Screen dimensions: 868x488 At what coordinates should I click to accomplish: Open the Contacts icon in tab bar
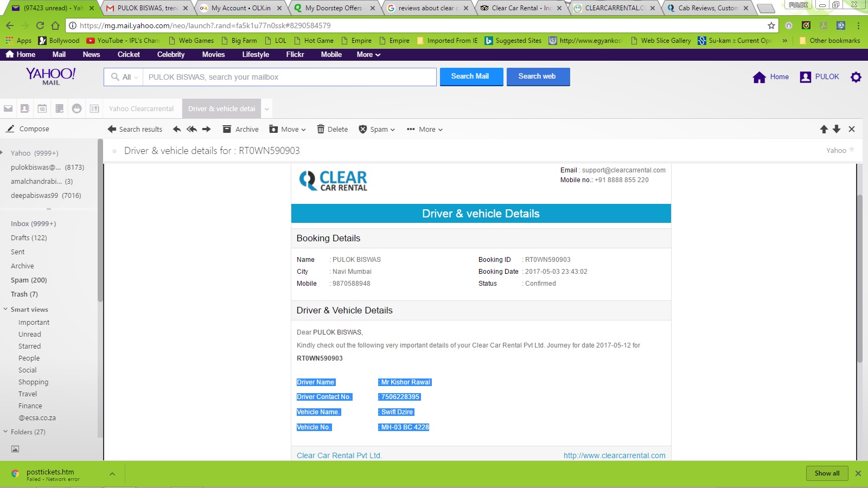pyautogui.click(x=25, y=108)
